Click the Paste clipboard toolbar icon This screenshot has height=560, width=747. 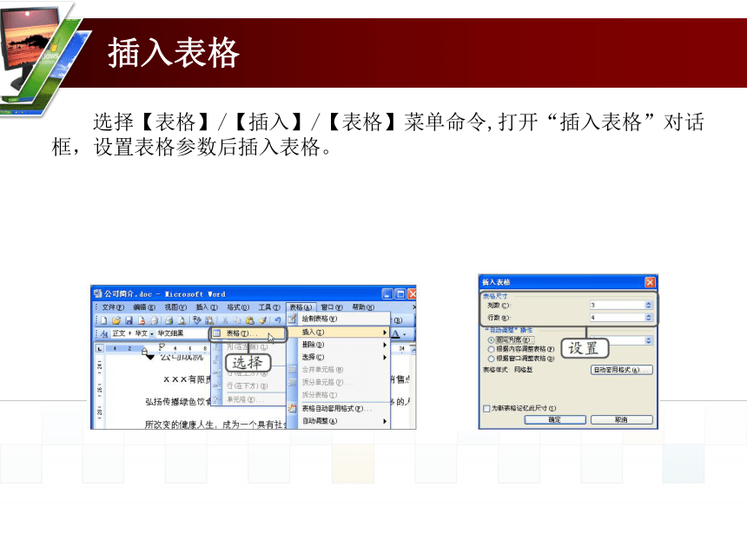point(249,320)
